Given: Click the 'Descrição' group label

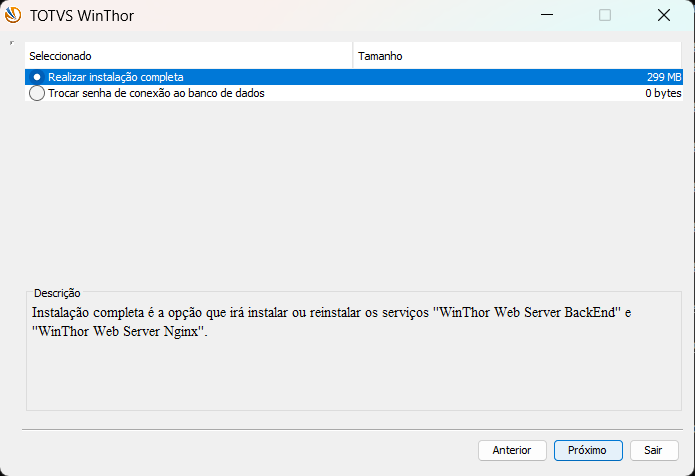Looking at the screenshot, I should pyautogui.click(x=57, y=293).
